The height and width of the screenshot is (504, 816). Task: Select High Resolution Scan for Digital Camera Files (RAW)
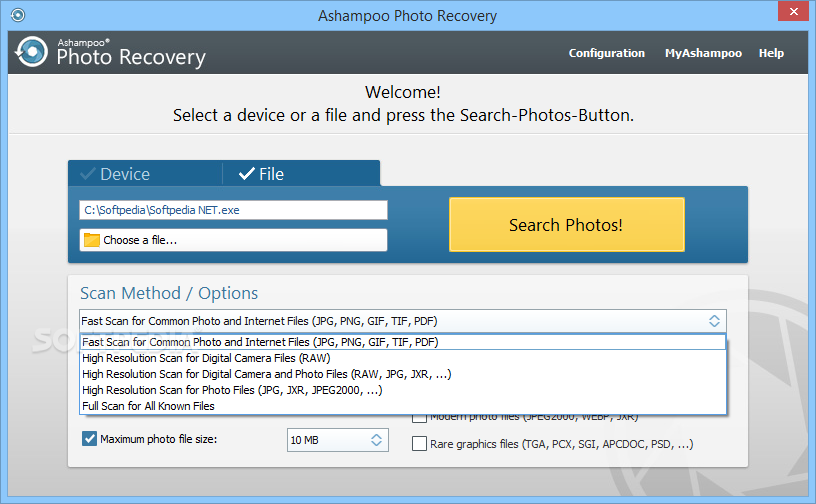(402, 358)
